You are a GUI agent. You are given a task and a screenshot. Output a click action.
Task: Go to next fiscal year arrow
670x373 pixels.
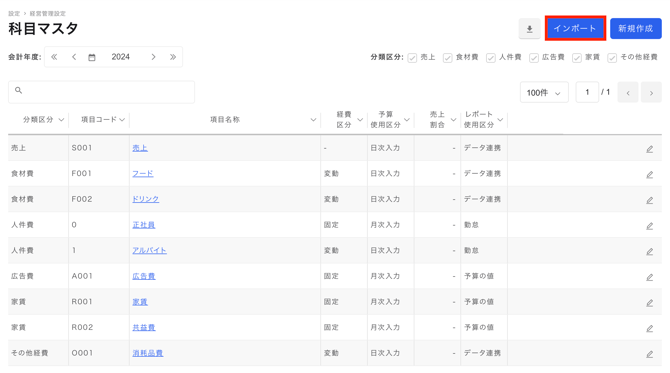(153, 57)
